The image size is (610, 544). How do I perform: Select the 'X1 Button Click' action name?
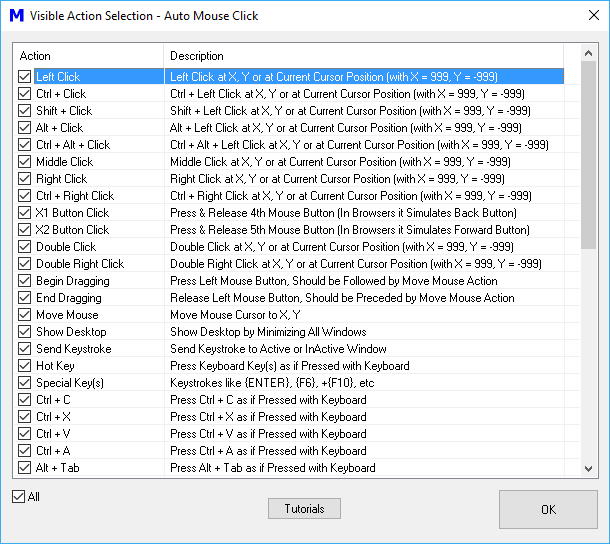pos(72,213)
